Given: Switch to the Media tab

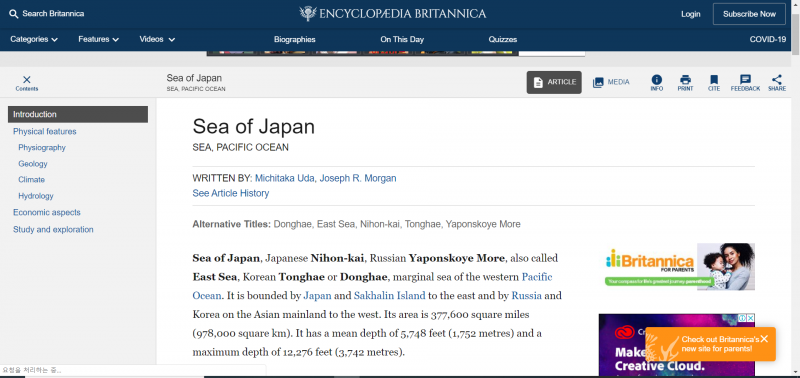Looking at the screenshot, I should pos(611,82).
